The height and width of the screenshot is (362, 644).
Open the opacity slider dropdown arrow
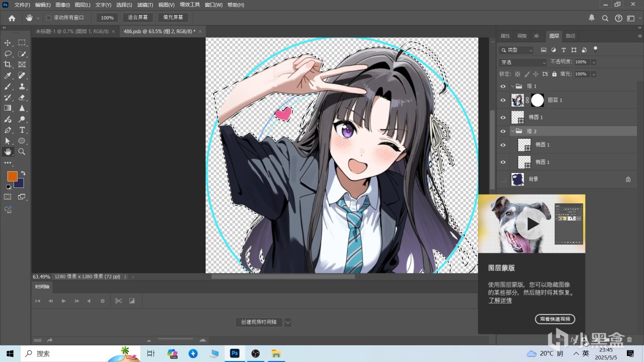594,62
